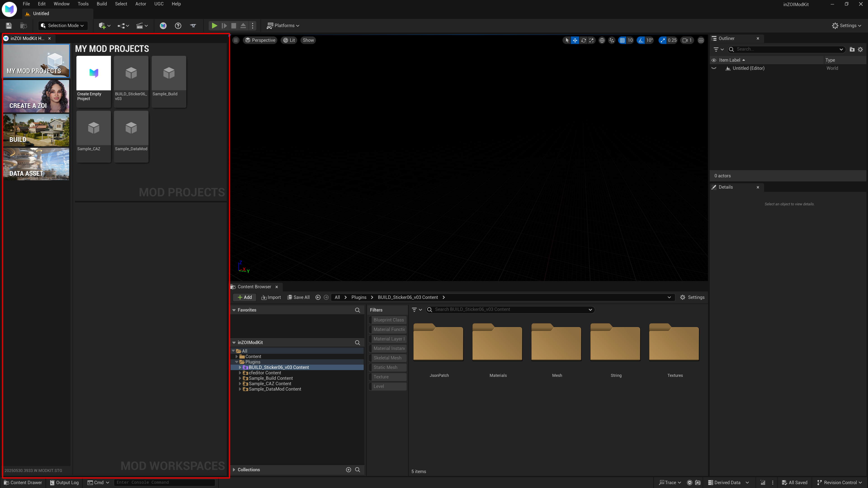Click Save All in Content Browser
The image size is (868, 488).
click(298, 297)
